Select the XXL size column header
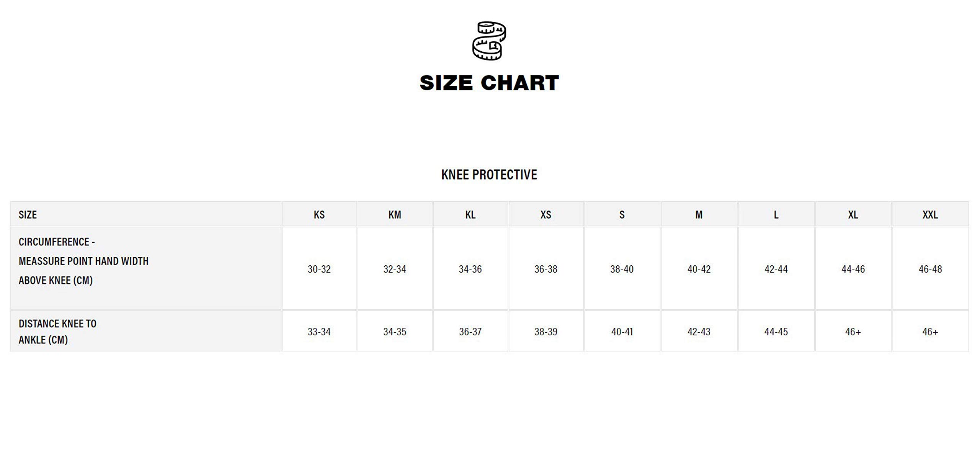The width and height of the screenshot is (980, 464). 930,215
